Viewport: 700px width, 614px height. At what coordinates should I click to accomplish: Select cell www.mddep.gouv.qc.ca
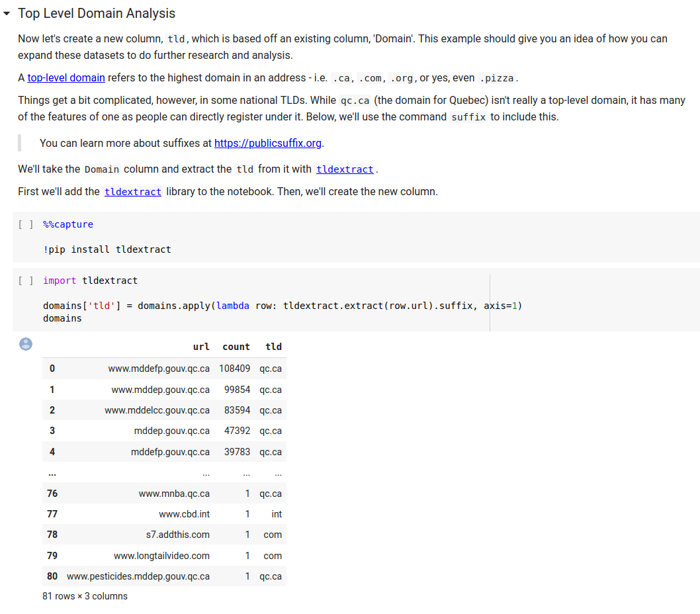[x=160, y=390]
